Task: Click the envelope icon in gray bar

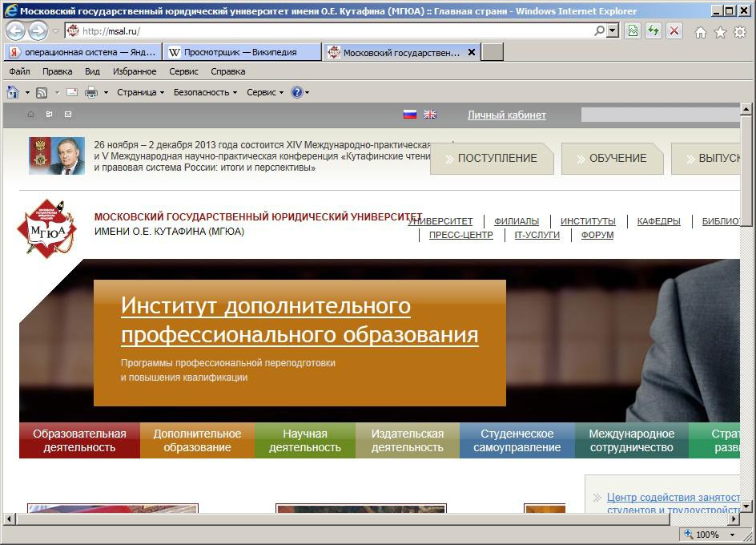Action: point(68,115)
